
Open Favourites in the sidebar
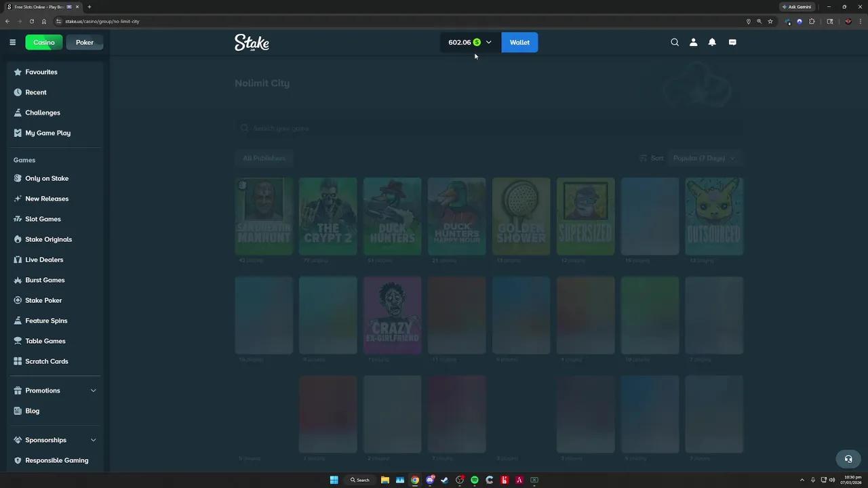tap(41, 72)
